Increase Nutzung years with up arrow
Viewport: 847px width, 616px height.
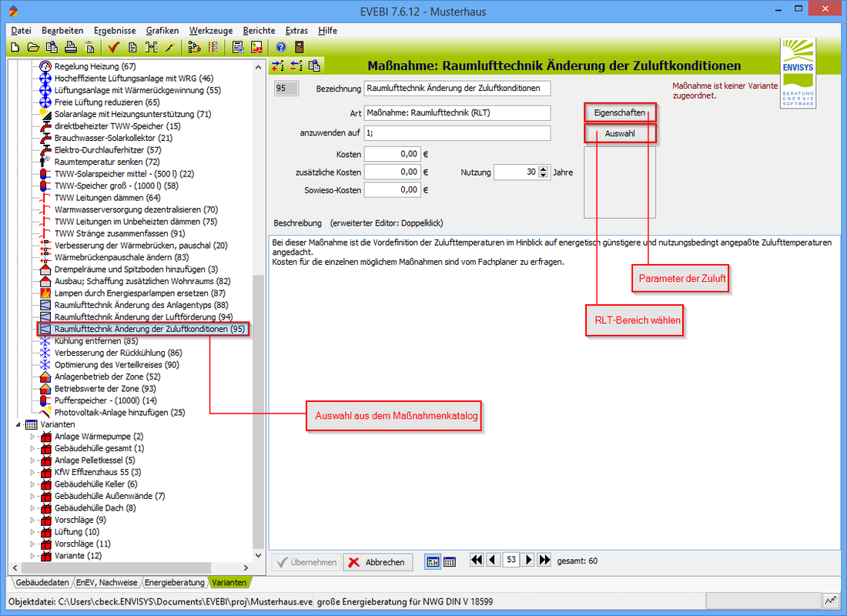point(543,169)
